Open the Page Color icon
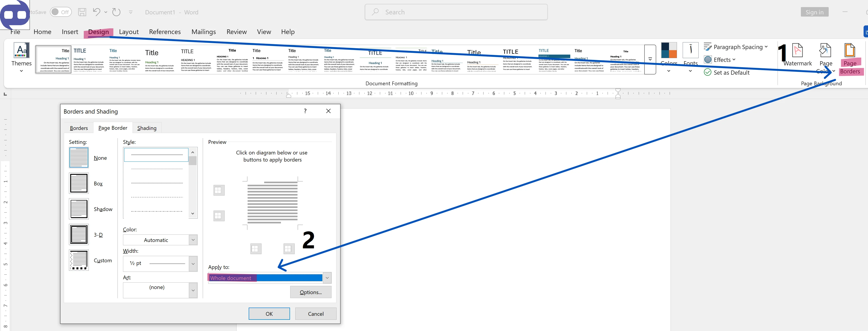The width and height of the screenshot is (868, 331). coord(826,51)
